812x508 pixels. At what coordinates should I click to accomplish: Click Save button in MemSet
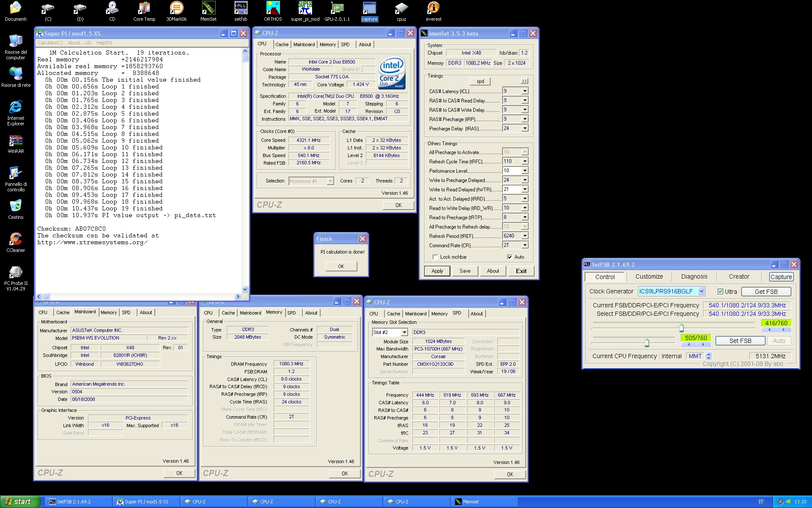[465, 271]
